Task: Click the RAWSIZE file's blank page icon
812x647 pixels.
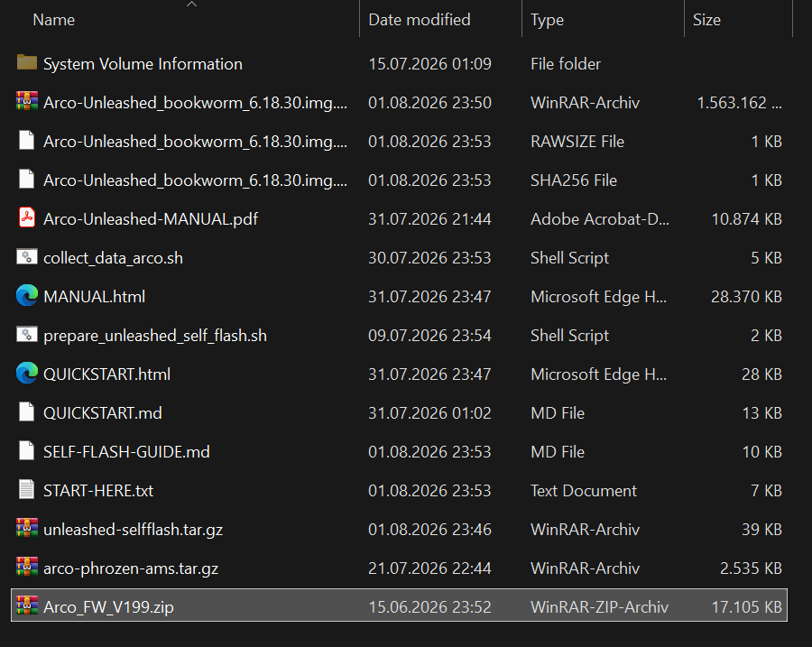Action: [x=26, y=140]
